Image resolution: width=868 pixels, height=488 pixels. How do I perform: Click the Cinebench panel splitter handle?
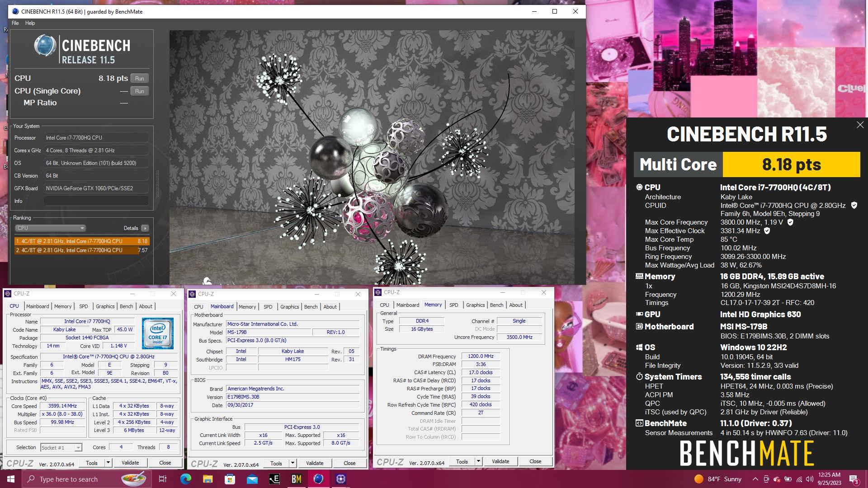157,183
